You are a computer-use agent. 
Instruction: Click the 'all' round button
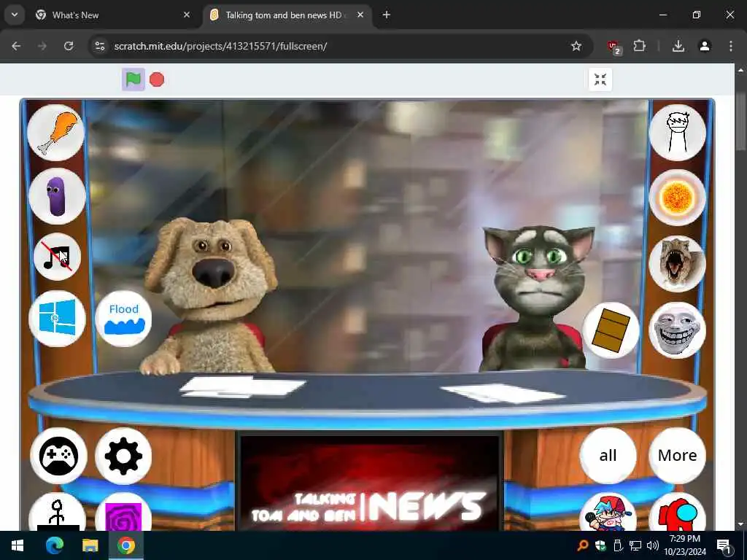point(608,456)
